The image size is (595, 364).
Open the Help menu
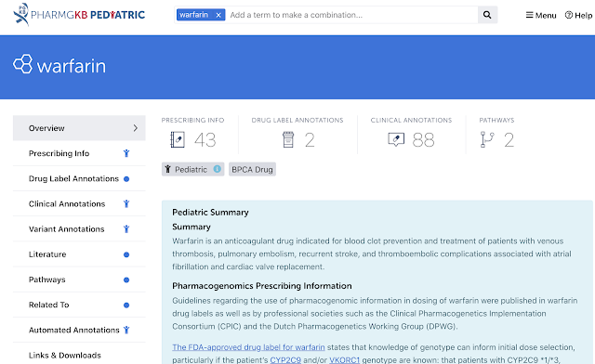pos(578,15)
